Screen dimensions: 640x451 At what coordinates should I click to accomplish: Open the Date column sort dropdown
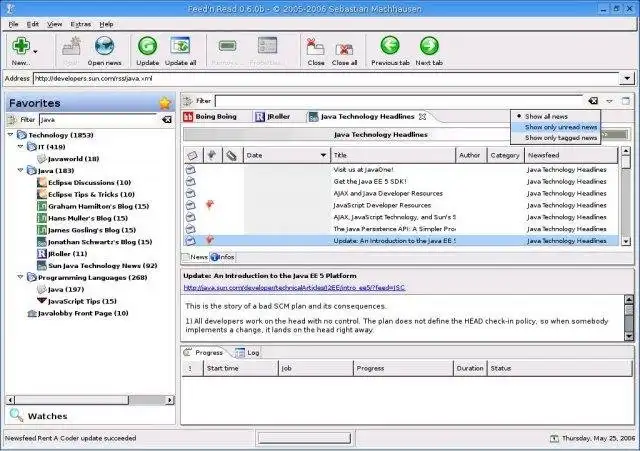pos(323,155)
